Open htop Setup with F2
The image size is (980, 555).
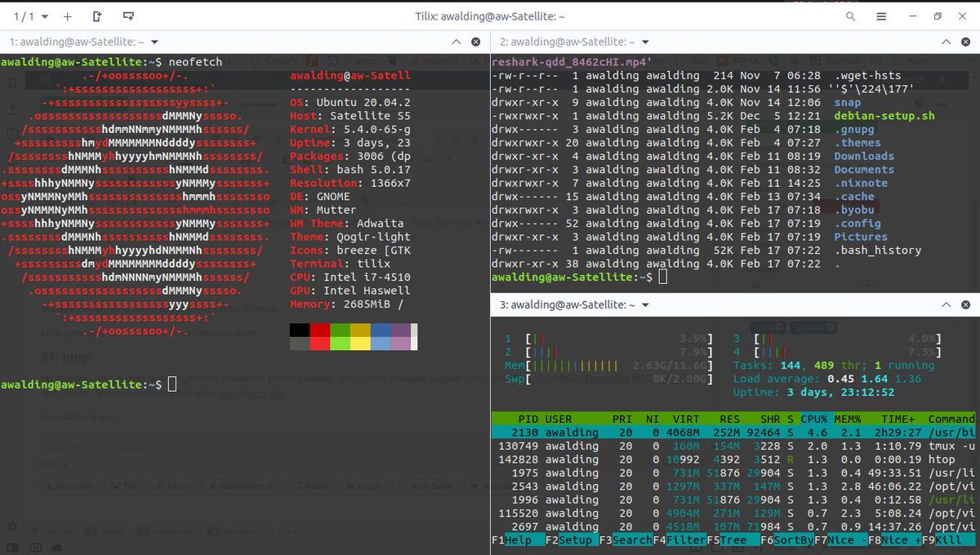(569, 539)
